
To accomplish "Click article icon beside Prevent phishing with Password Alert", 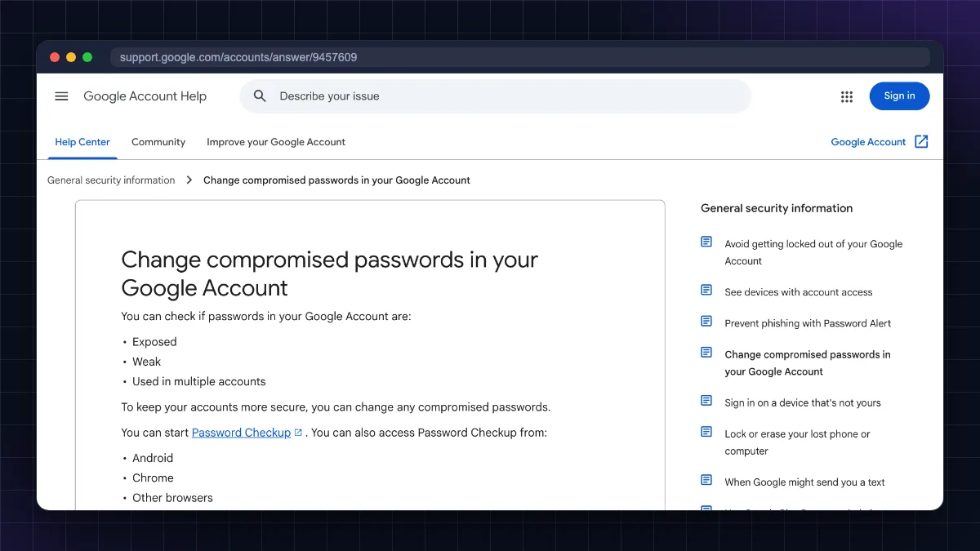I will coord(706,321).
